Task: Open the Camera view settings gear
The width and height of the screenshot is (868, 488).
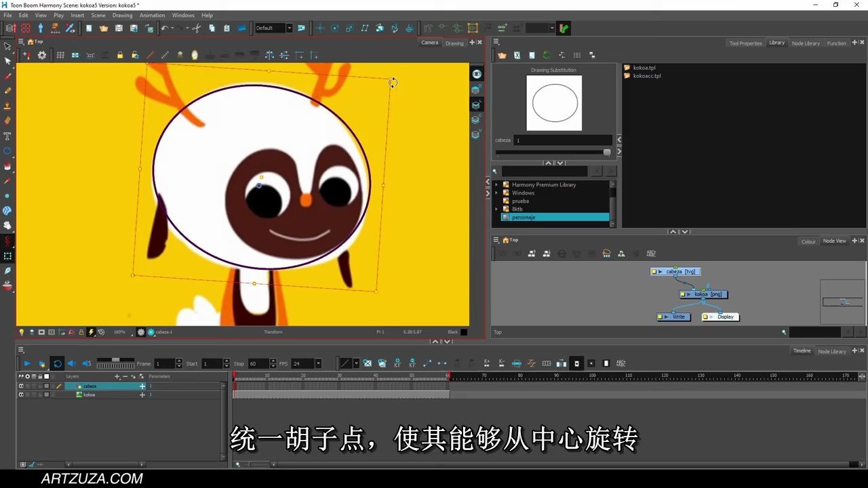Action: (x=43, y=55)
